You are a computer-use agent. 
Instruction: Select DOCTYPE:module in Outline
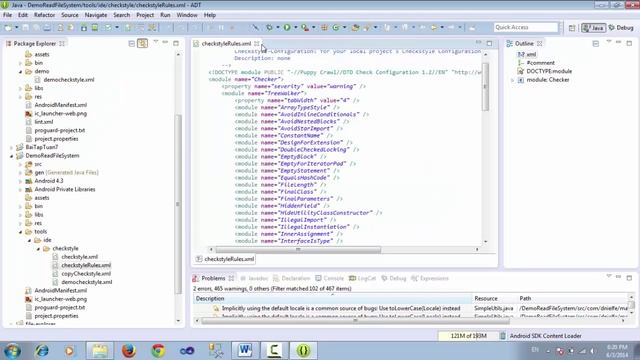549,71
